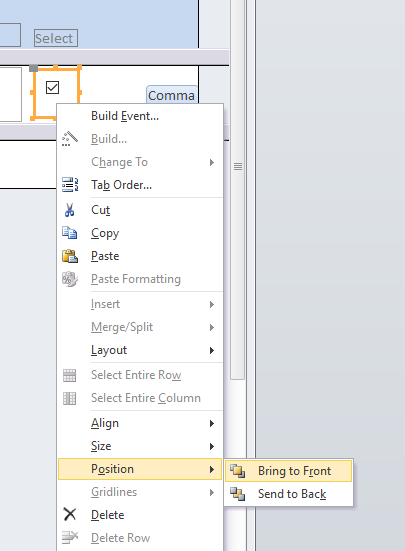The height and width of the screenshot is (551, 405).
Task: Click the Copy pages icon
Action: coord(70,233)
